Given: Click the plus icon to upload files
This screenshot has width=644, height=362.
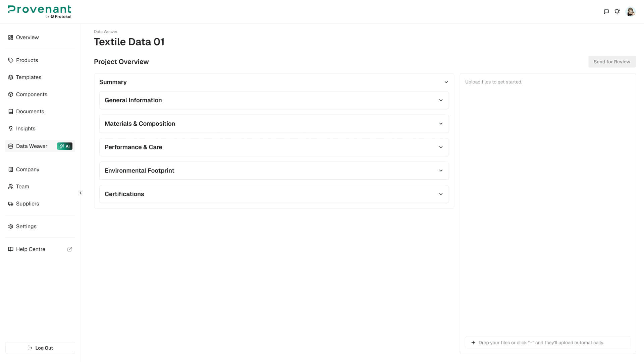Looking at the screenshot, I should pyautogui.click(x=473, y=343).
